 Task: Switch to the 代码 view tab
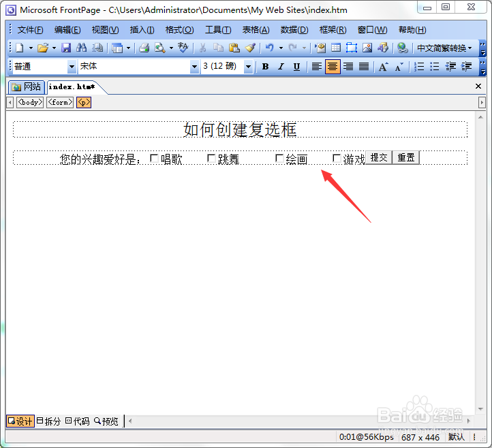[78, 421]
